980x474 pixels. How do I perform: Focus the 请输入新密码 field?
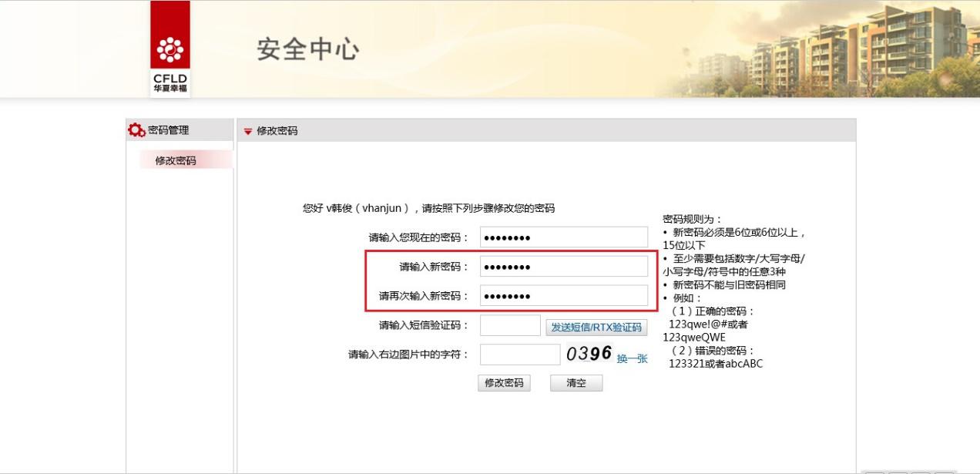pos(563,267)
